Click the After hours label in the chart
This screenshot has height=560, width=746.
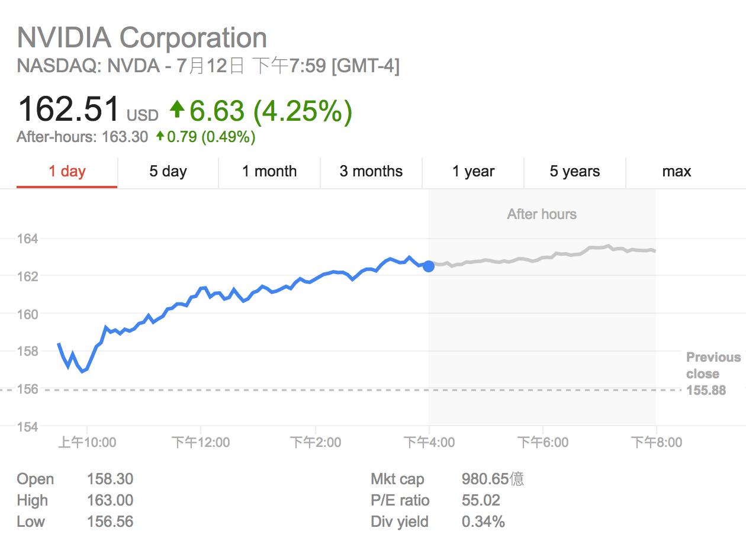[x=542, y=214]
